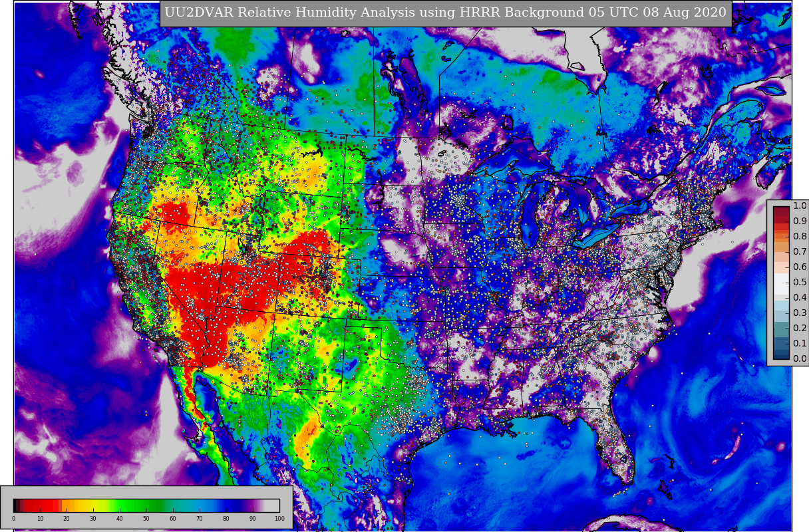Screen dimensions: 809x532
Task: Click the 30 tick on the humidity percent colorbar
Action: (x=93, y=519)
